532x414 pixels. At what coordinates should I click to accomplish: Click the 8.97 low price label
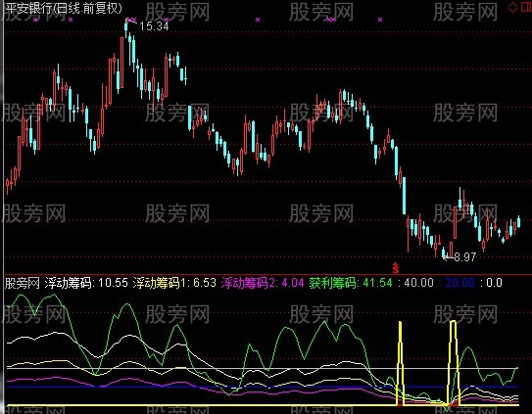[464, 257]
